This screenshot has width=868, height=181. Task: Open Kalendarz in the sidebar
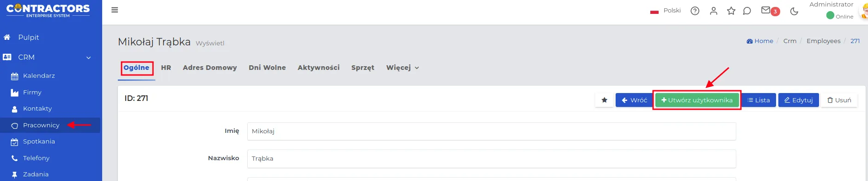(x=39, y=76)
